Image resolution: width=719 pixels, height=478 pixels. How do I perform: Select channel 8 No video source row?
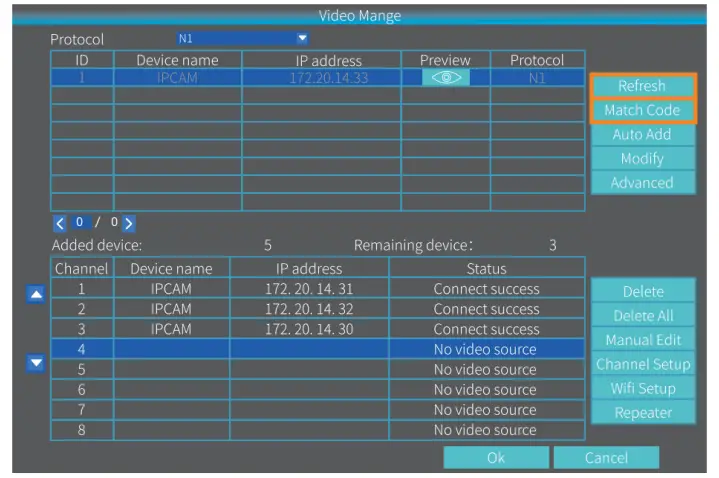coord(317,430)
